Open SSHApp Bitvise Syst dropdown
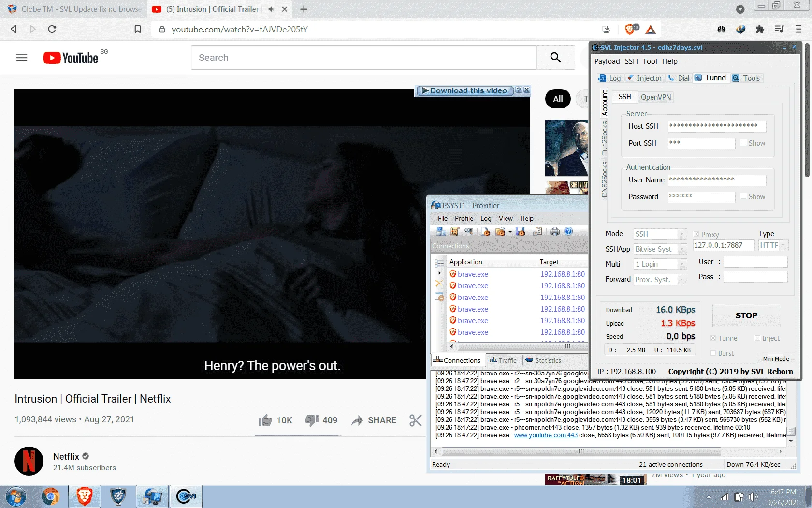This screenshot has width=812, height=508. tap(660, 249)
